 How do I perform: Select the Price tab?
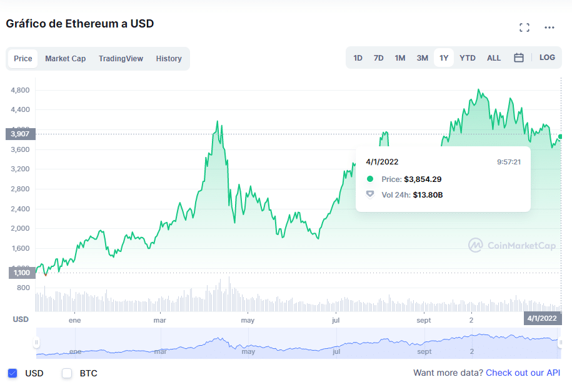[23, 58]
